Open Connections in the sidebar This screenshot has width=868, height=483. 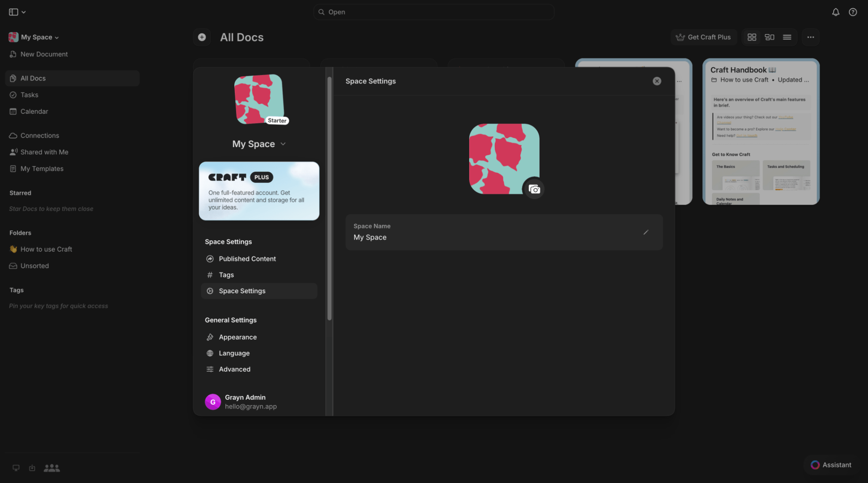72,135
